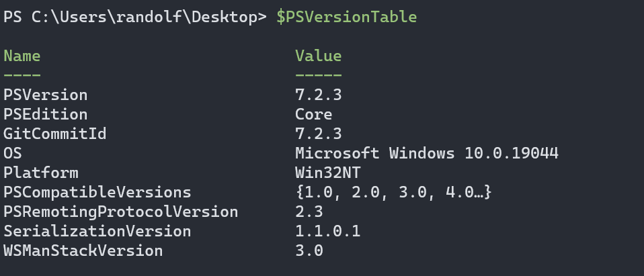Click the GitCommitId value 7.2.3

tap(319, 134)
